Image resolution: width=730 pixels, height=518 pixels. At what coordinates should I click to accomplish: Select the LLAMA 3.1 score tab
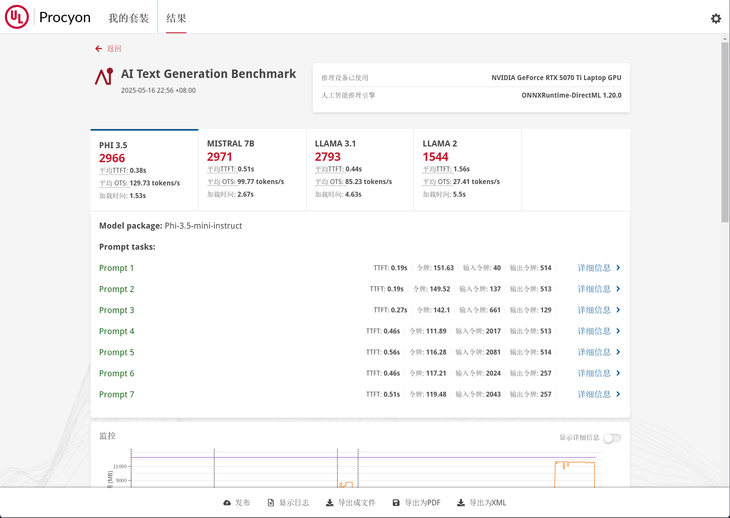(x=360, y=170)
